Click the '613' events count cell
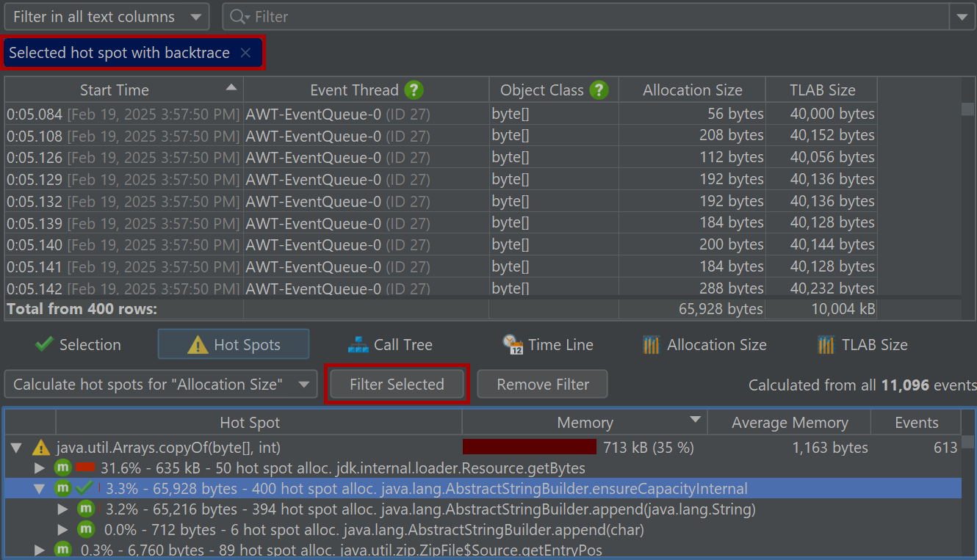 945,447
